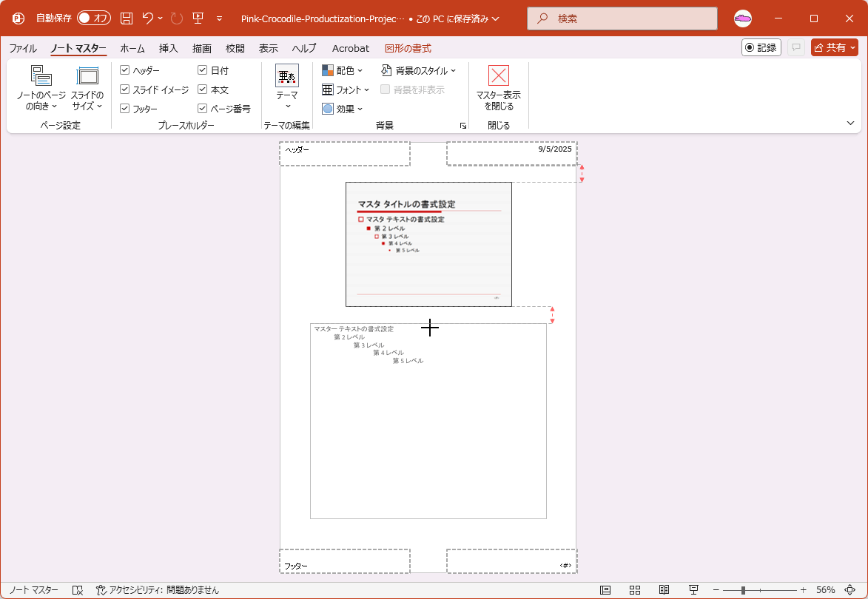Select the header (ヘッダー) placeholder
Image resolution: width=868 pixels, height=599 pixels.
coord(344,154)
